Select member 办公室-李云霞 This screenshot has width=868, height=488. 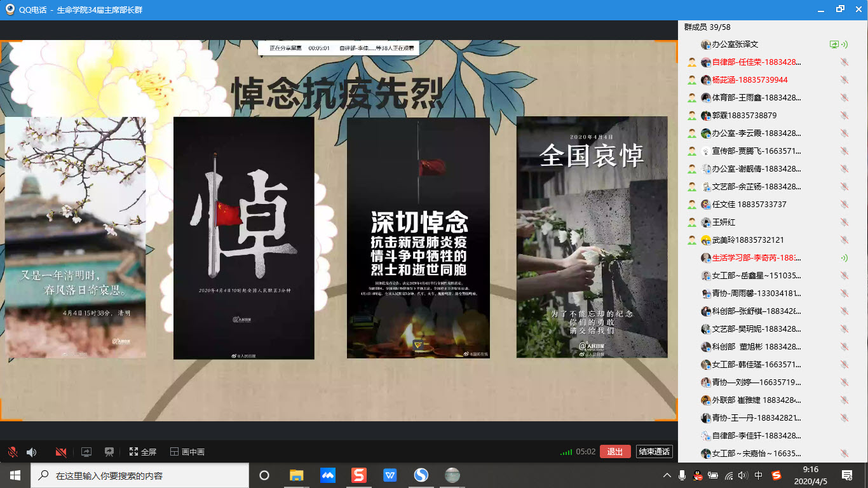point(756,133)
